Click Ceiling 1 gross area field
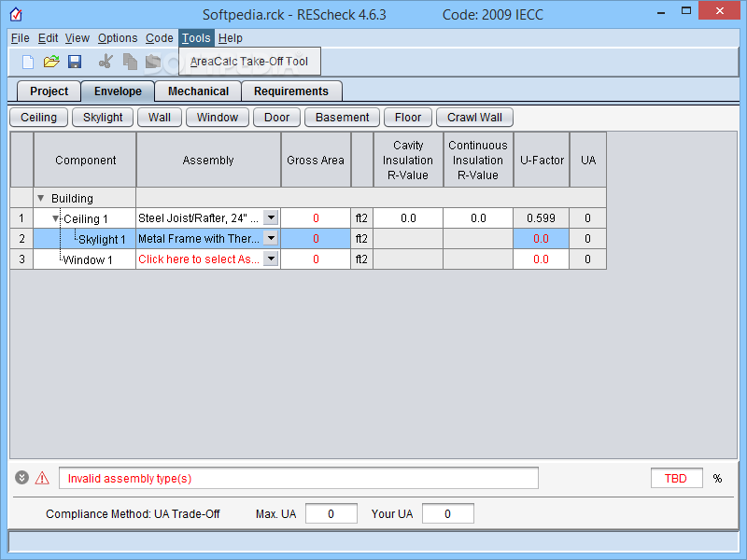Image resolution: width=747 pixels, height=560 pixels. pos(316,218)
